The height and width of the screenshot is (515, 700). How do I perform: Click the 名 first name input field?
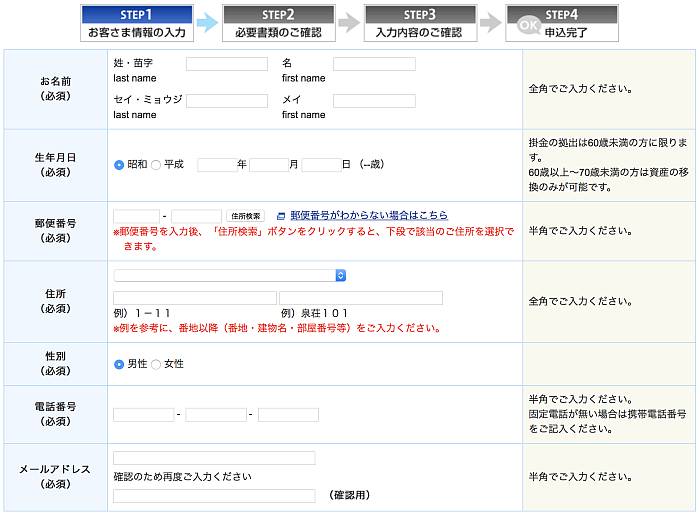pos(374,64)
